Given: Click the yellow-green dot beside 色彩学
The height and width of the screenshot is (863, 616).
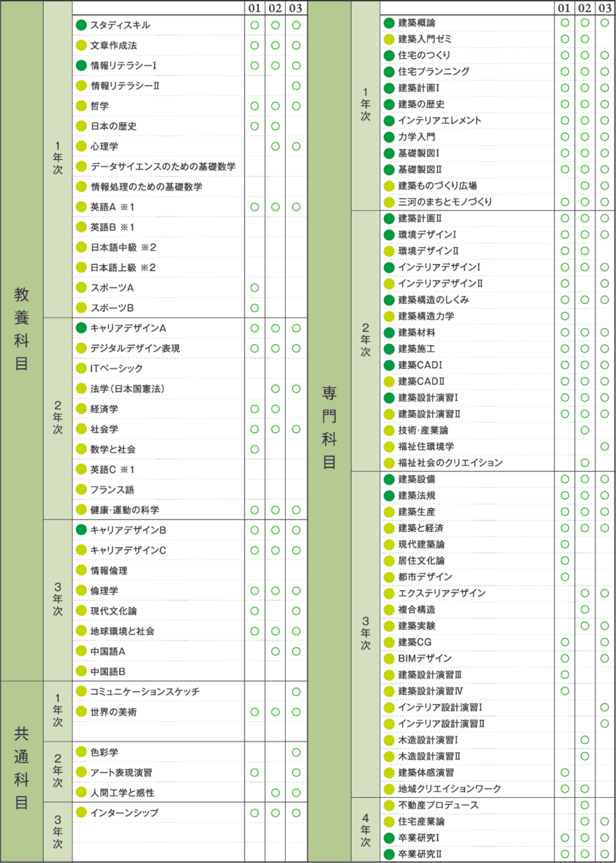Looking at the screenshot, I should click(x=81, y=752).
